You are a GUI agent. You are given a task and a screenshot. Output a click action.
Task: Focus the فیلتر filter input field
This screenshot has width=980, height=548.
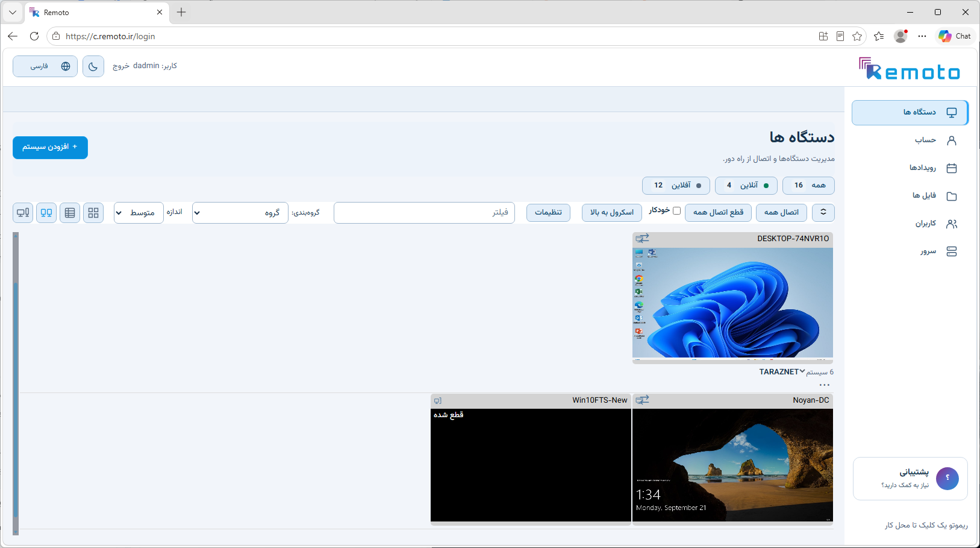point(424,212)
